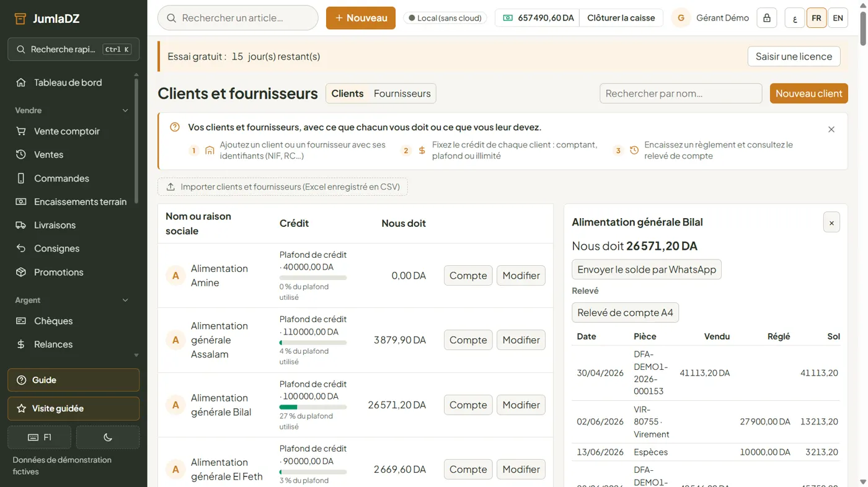Click credit usage bar for Alimentation générale Bilal
Image resolution: width=868 pixels, height=487 pixels.
[313, 407]
